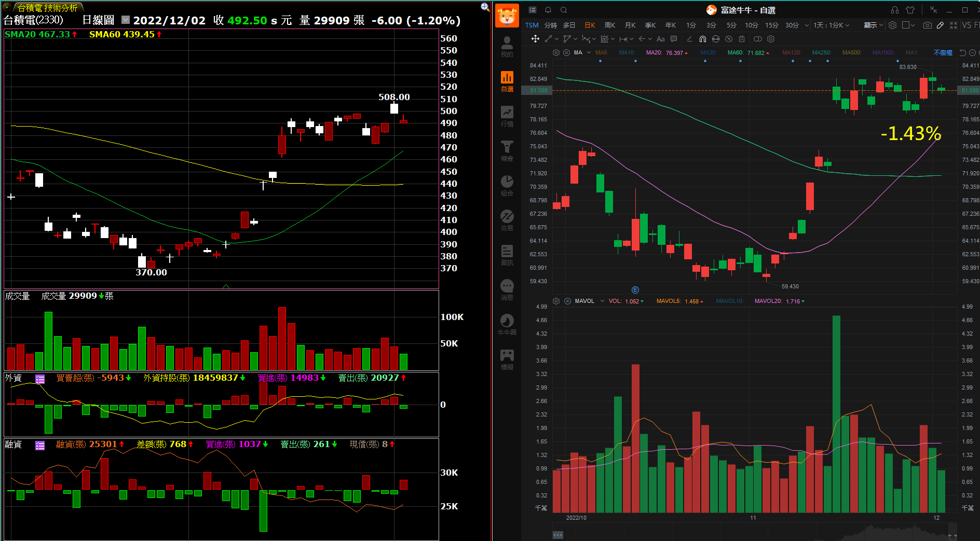Click the TSM ticker symbol link

(532, 25)
